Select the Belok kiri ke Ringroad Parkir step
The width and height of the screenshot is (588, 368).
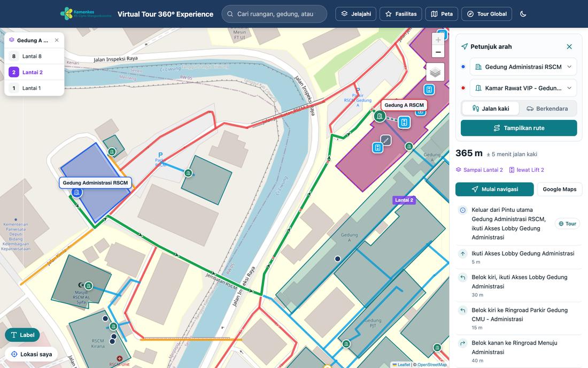(519, 318)
